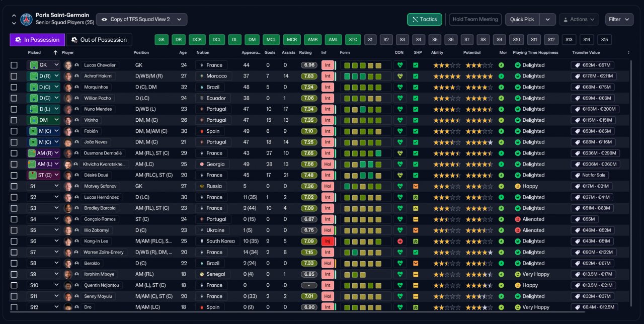Open the S1 picked dropdown for Matvey Safonov
This screenshot has height=324, width=644.
click(x=43, y=186)
